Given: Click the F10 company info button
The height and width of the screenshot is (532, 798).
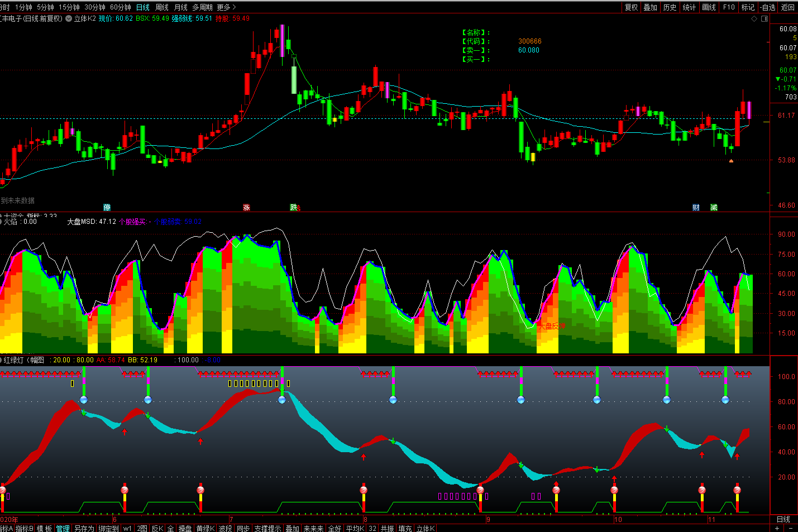Looking at the screenshot, I should click(x=729, y=7).
